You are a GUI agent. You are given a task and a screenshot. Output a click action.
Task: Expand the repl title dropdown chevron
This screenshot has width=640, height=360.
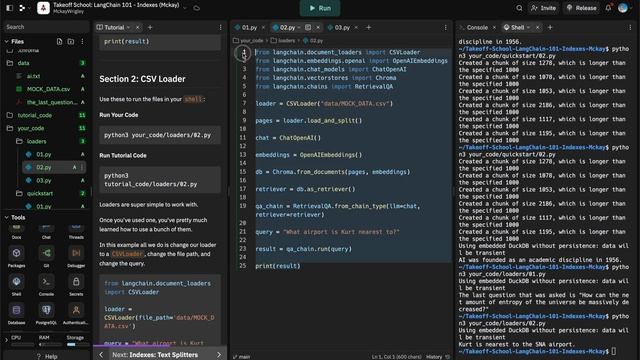point(185,8)
